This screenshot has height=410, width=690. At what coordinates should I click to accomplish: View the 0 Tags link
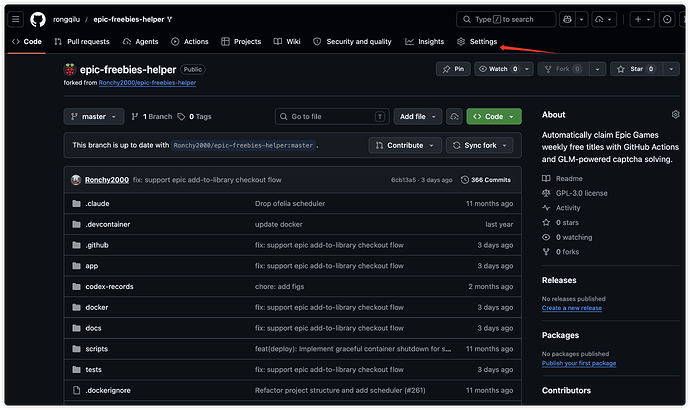(194, 117)
